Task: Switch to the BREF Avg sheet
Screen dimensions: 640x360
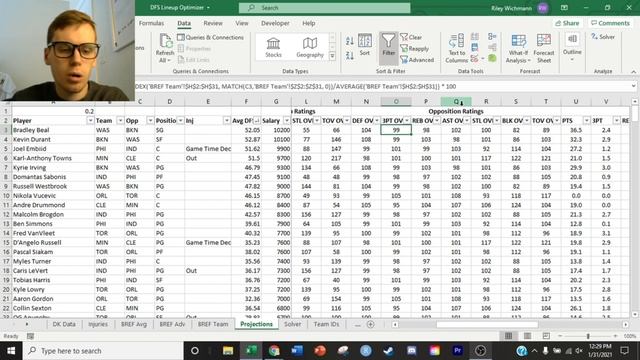Action: (134, 324)
